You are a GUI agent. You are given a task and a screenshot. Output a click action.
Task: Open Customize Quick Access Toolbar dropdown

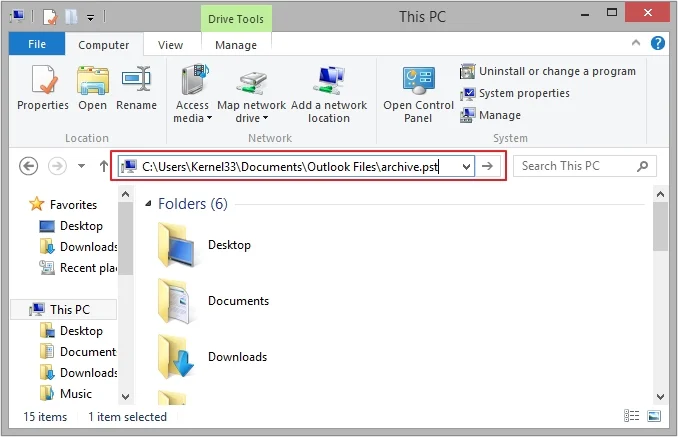(x=90, y=18)
